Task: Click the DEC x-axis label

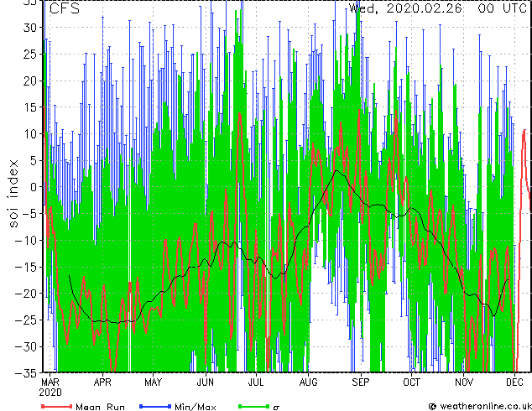Action: click(x=514, y=382)
